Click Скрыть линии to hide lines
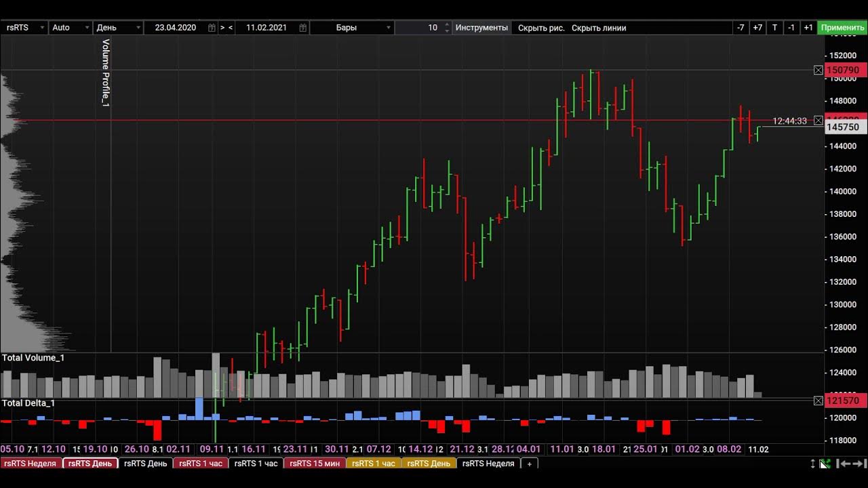The image size is (868, 488). (x=599, y=28)
